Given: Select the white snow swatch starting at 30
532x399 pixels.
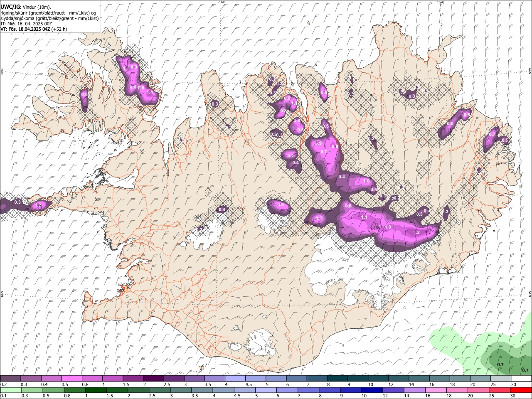Looking at the screenshot, I should click(x=521, y=379).
